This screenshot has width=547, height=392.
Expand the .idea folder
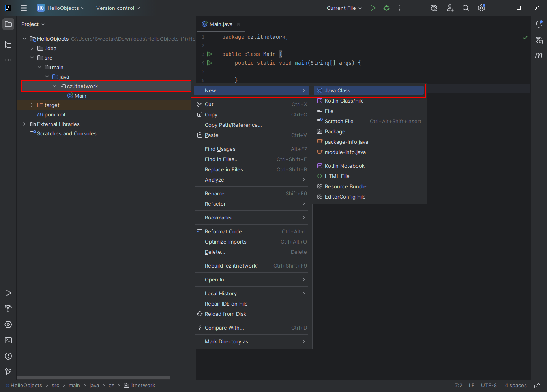point(32,48)
